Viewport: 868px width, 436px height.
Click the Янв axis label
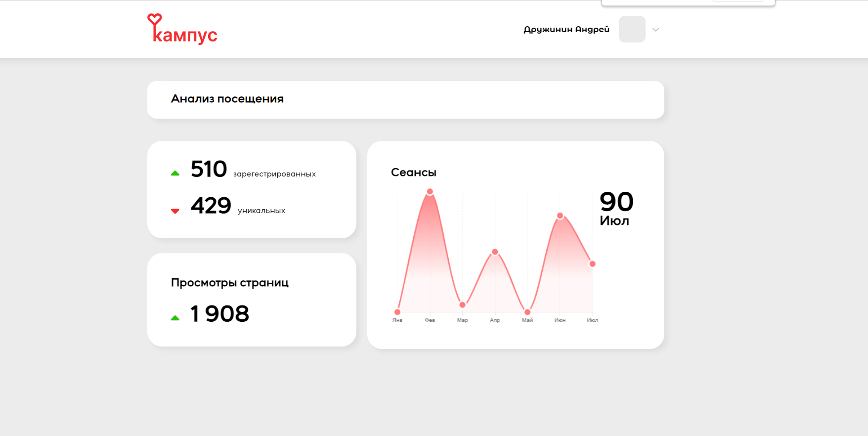click(397, 320)
